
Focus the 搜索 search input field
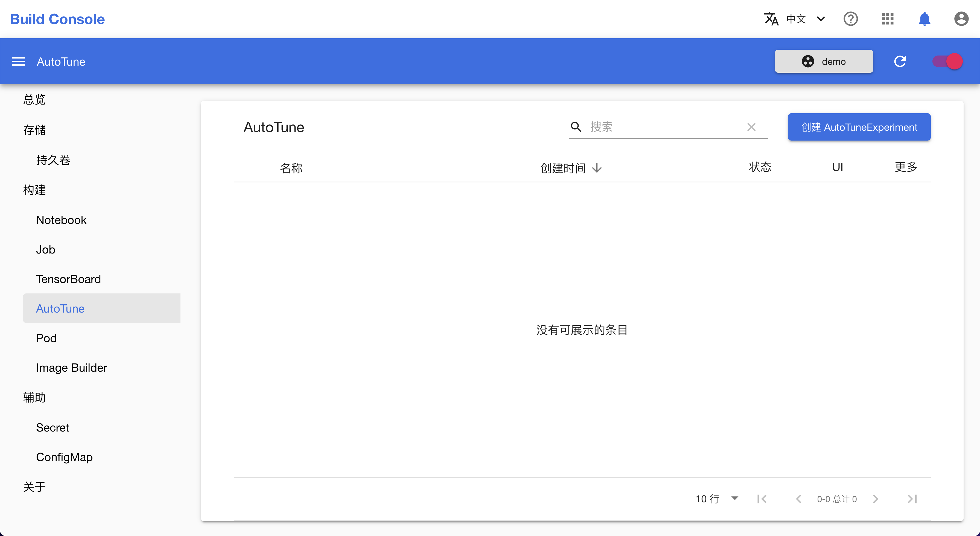(x=664, y=127)
